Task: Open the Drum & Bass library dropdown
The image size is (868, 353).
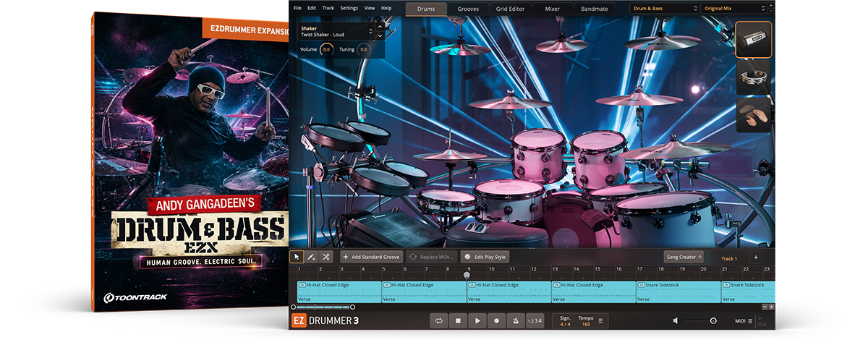Action: click(x=664, y=9)
